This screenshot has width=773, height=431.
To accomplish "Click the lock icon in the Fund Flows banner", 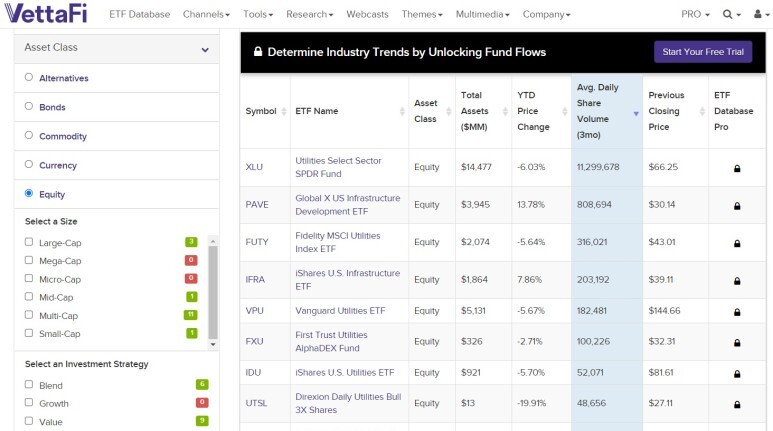I will (x=257, y=51).
